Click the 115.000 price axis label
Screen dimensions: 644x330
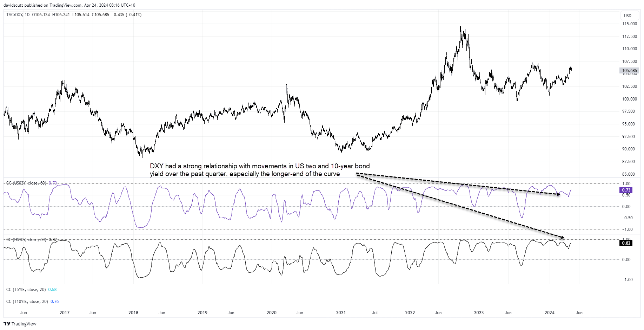click(630, 24)
